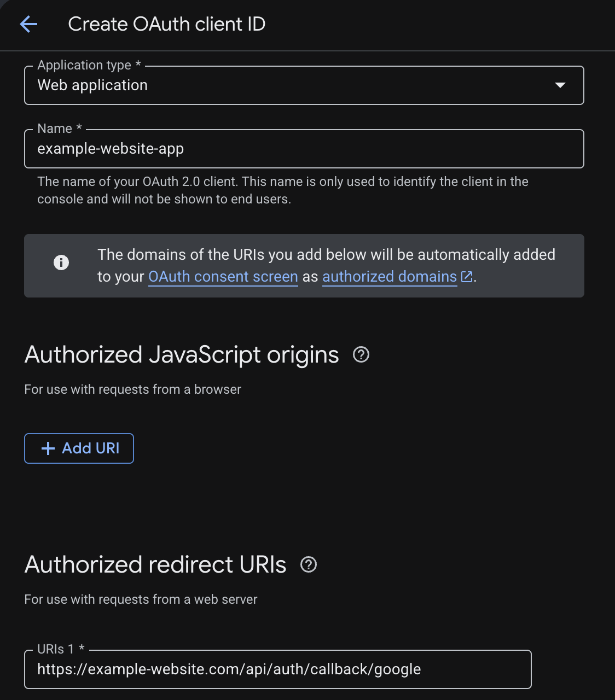
Task: Click the back arrow icon
Action: coord(28,24)
